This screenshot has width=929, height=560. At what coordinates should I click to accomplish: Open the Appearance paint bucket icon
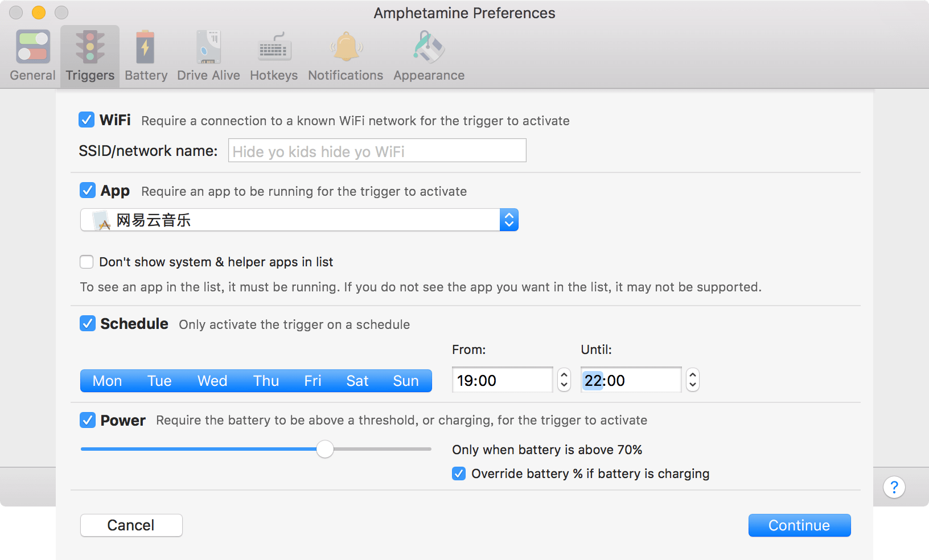(429, 47)
